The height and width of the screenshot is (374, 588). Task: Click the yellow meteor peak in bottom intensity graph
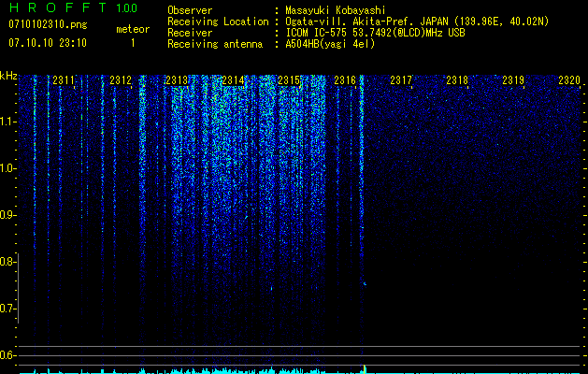pos(365,369)
